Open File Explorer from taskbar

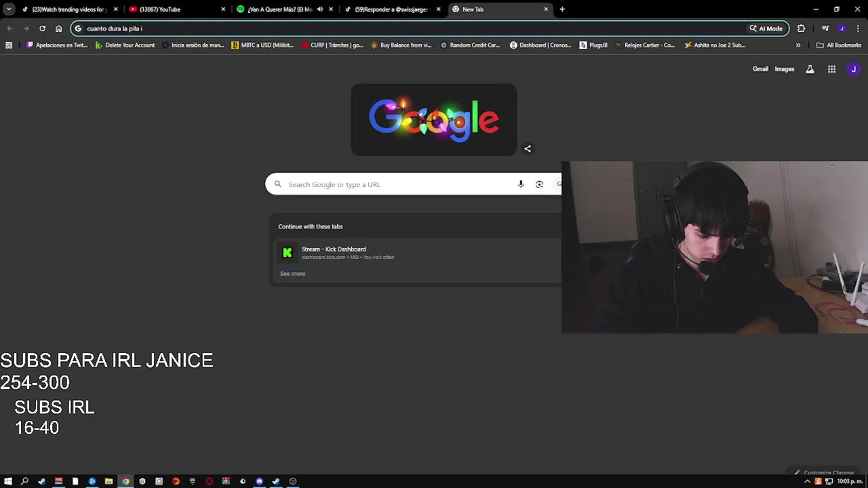(x=108, y=481)
